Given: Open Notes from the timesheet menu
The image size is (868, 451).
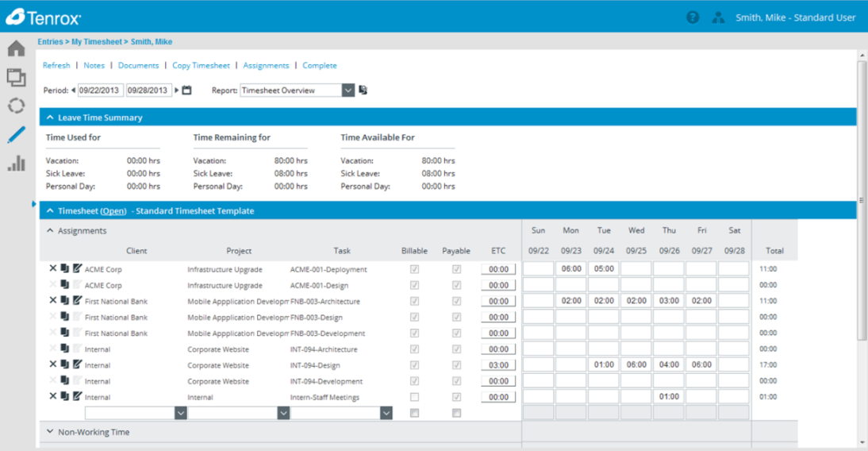Looking at the screenshot, I should (x=94, y=65).
